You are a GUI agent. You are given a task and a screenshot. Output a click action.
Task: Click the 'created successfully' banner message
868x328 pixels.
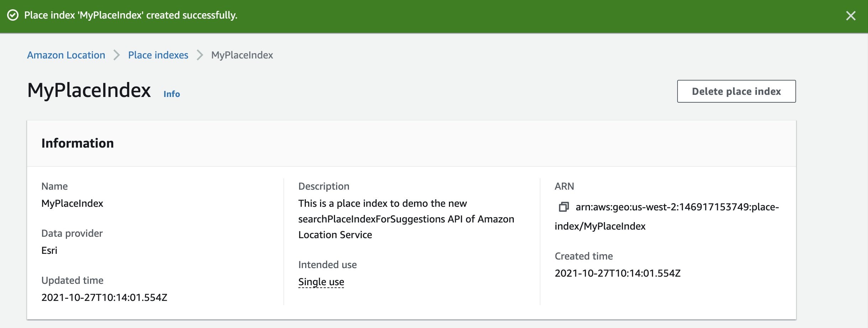click(131, 15)
